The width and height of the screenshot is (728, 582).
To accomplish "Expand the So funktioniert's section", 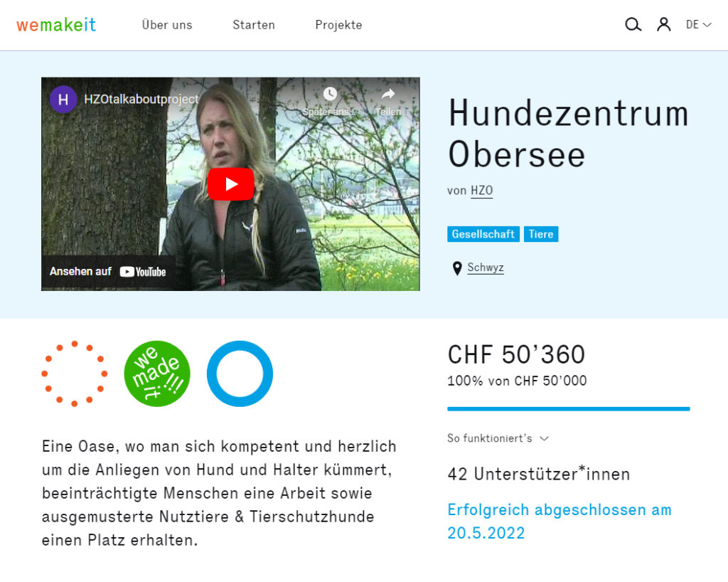I will click(498, 438).
